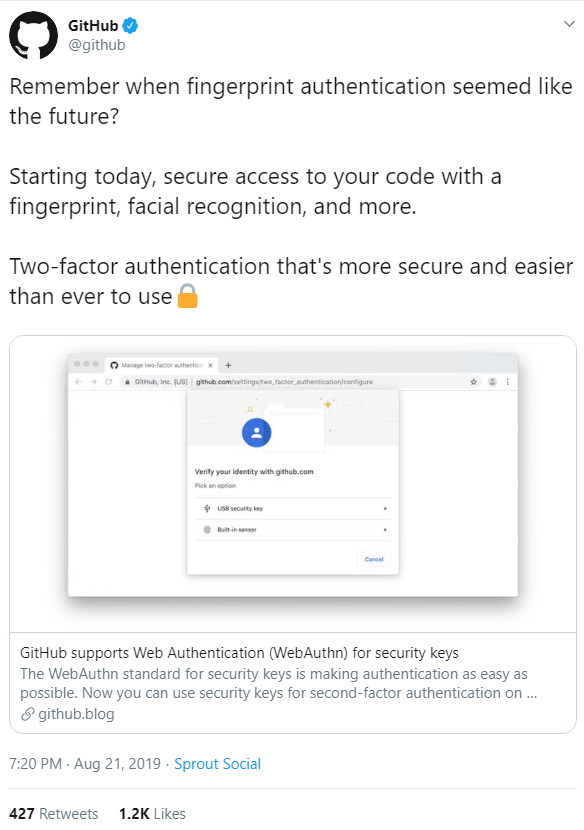The image size is (584, 830).
Task: Click the browser three-dot menu icon
Action: [508, 382]
